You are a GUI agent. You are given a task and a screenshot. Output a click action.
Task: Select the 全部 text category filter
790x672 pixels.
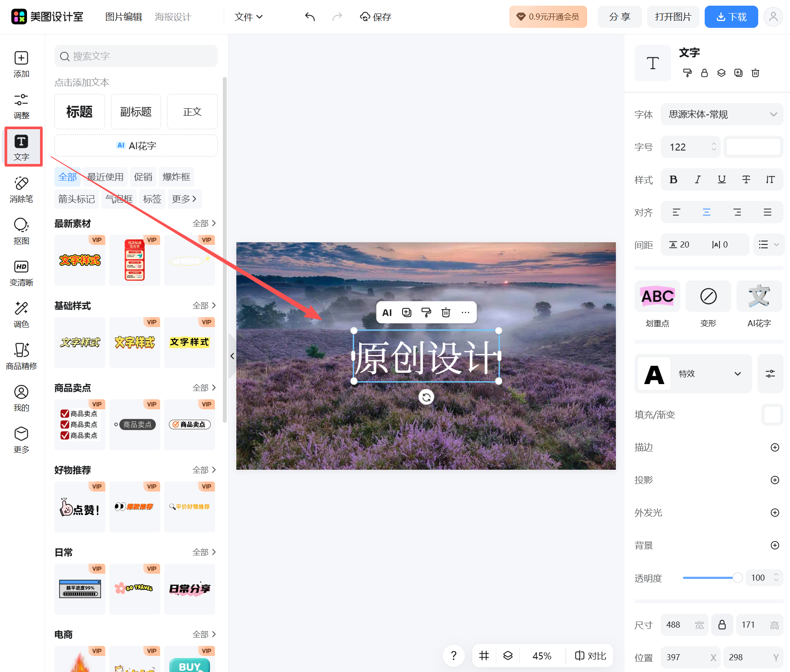click(67, 177)
